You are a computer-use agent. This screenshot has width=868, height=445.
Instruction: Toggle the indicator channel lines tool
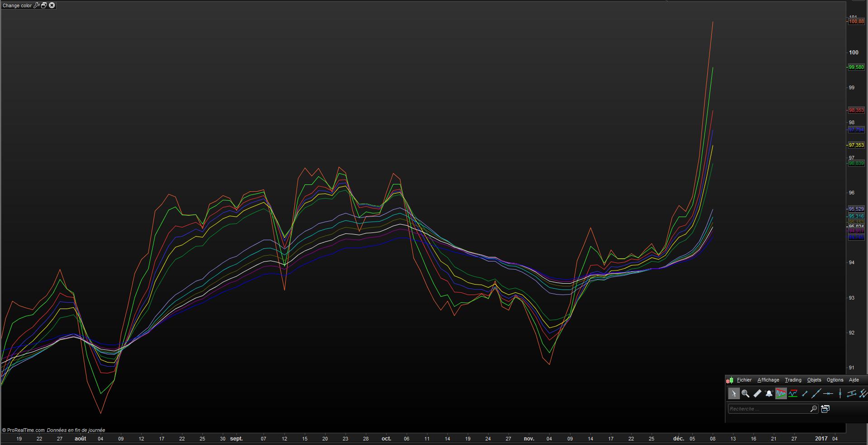click(x=781, y=394)
